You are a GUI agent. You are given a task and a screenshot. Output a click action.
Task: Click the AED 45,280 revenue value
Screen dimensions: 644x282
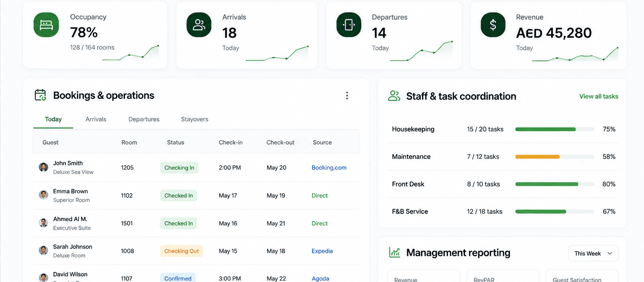(554, 33)
